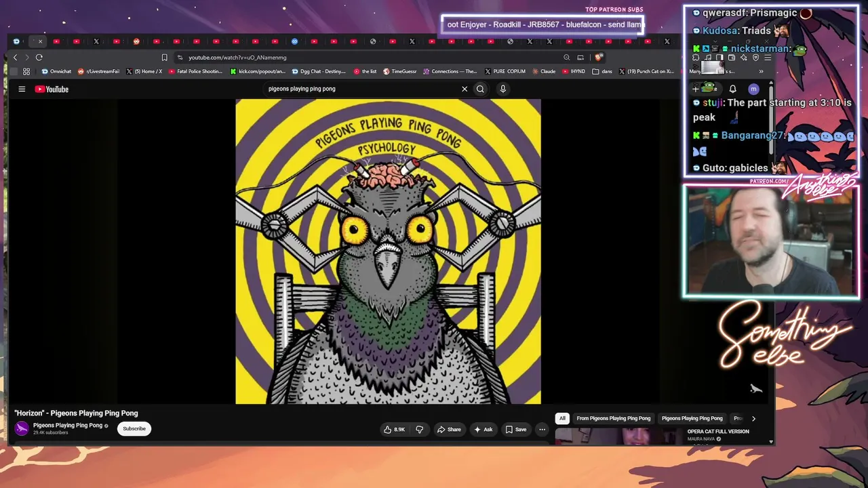
Task: Open the Pigeons Playing Ping Pong channel avatar
Action: click(x=22, y=428)
